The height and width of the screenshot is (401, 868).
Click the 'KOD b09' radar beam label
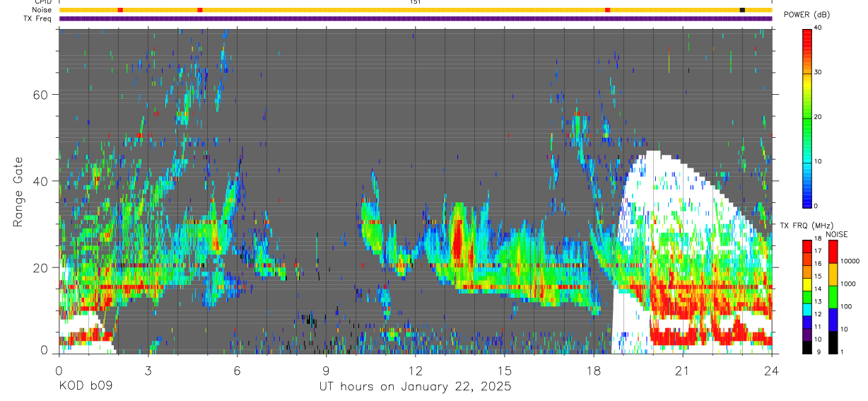click(x=85, y=387)
